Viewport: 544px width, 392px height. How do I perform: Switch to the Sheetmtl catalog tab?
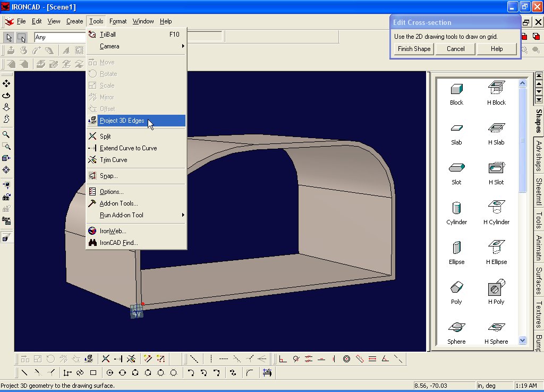point(539,192)
